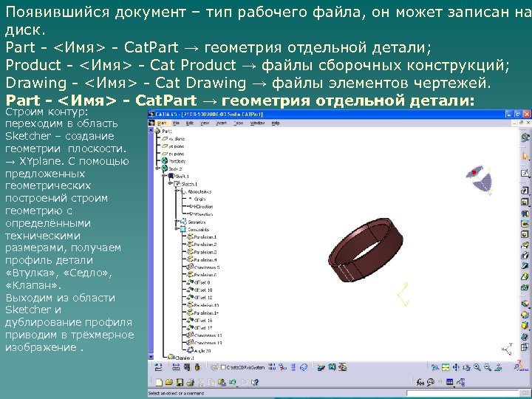The image size is (532, 399).
Task: Collapse the AbsoluteAxis node
Action: click(177, 191)
